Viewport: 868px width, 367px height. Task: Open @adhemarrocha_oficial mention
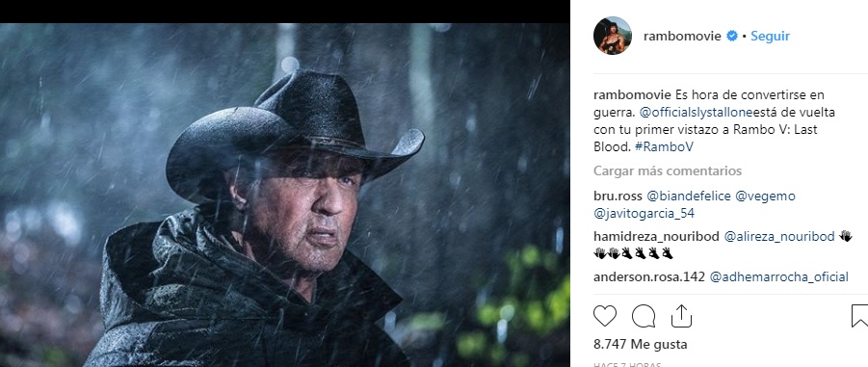[x=778, y=276]
